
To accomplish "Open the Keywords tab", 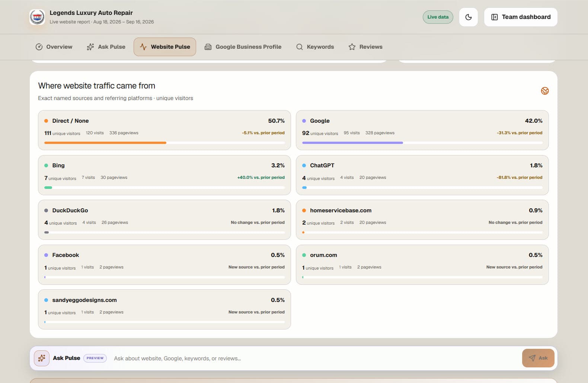I will pyautogui.click(x=315, y=47).
